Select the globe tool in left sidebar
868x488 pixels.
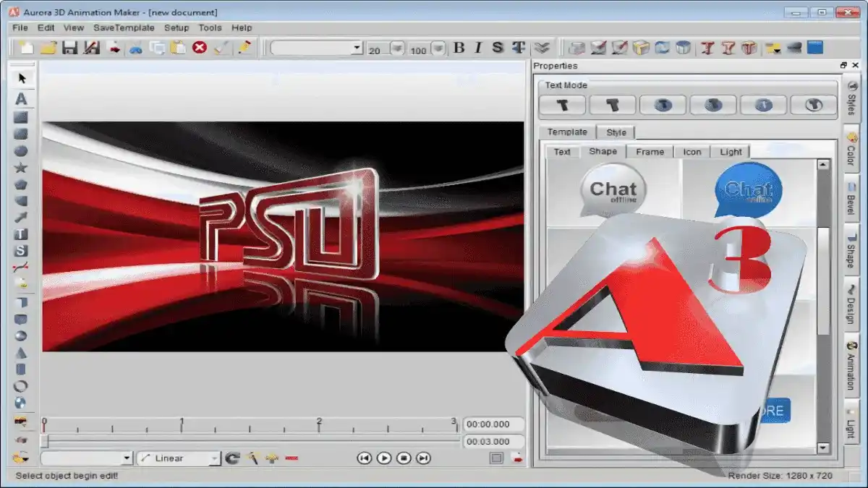click(x=21, y=403)
